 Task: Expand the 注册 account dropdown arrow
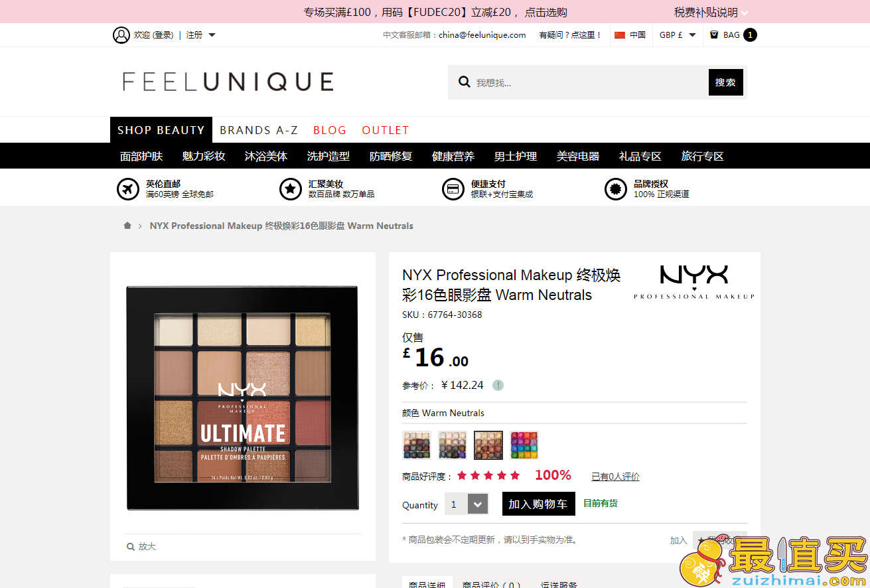click(x=212, y=35)
